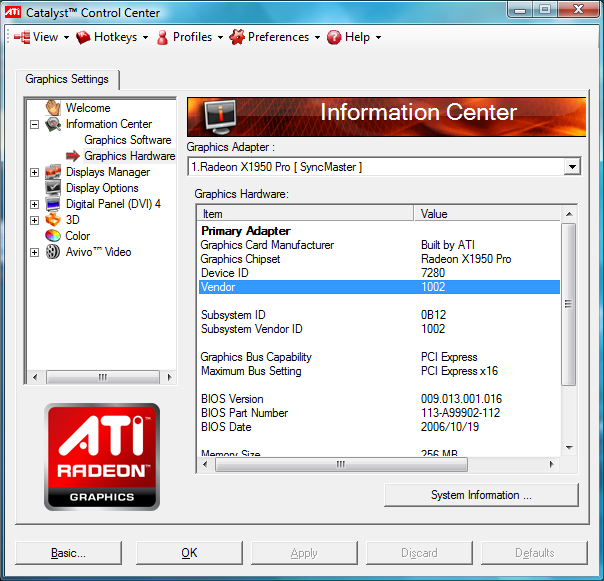Select the Device ID row
Image resolution: width=604 pixels, height=581 pixels.
[379, 273]
